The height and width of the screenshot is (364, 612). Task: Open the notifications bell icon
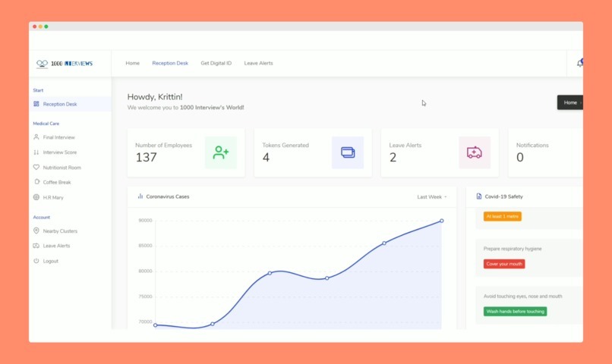579,63
